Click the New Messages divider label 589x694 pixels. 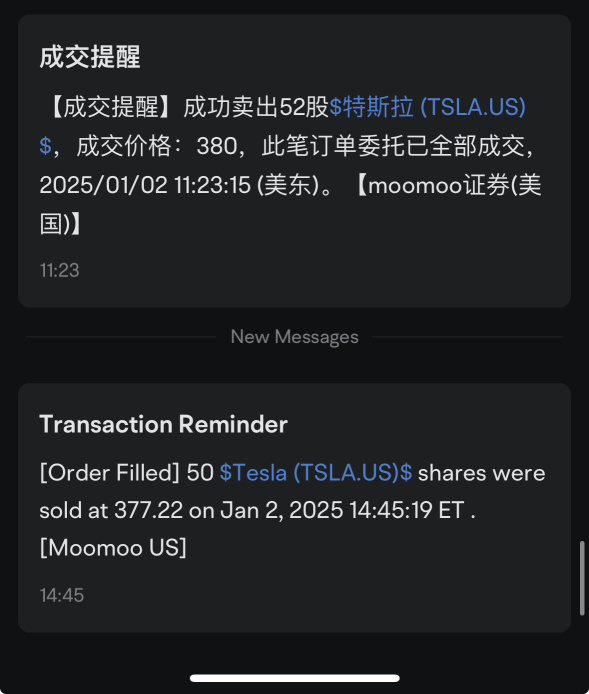tap(294, 337)
